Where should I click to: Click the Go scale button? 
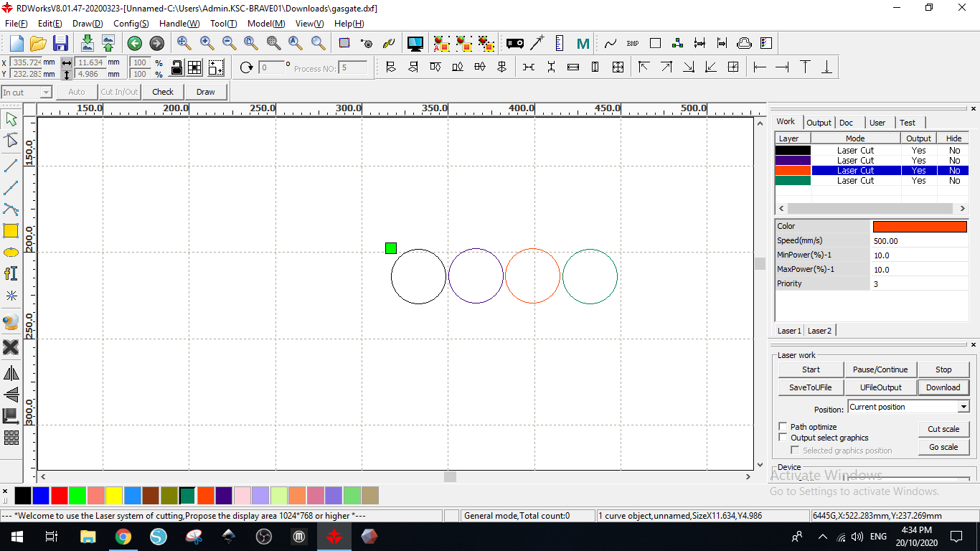point(943,447)
